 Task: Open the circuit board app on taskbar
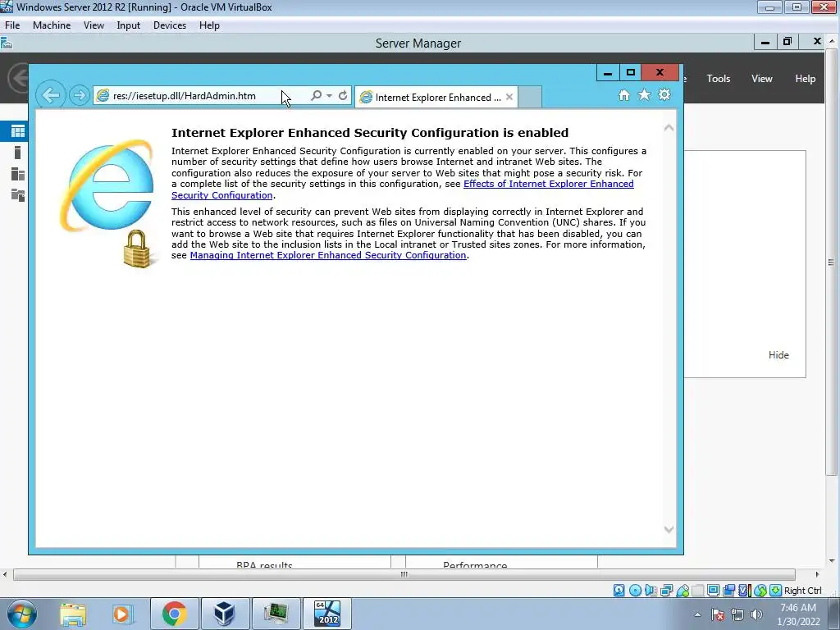(x=276, y=614)
